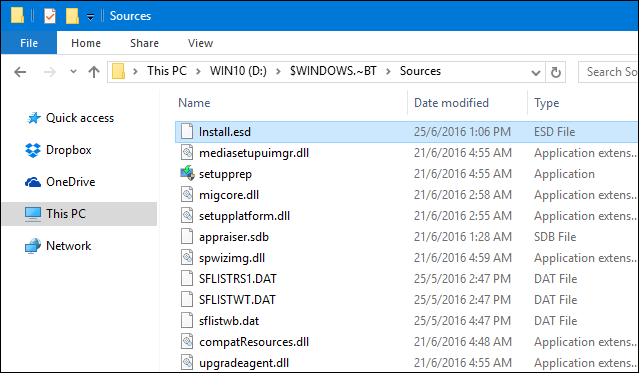
Task: Click the spwizimg.dll gear file icon
Action: coord(187,258)
